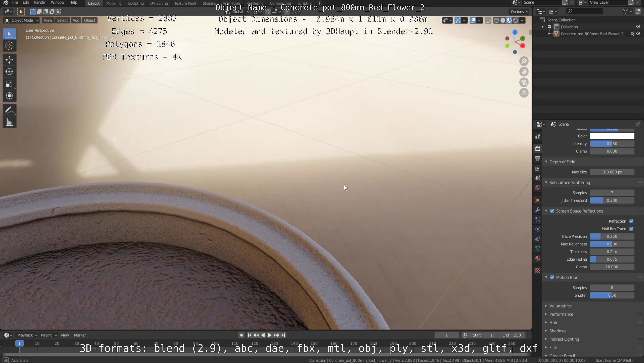
Task: Hide Concrete_pot_800mm_Red_Flower_2 with eye icon
Action: point(638,34)
